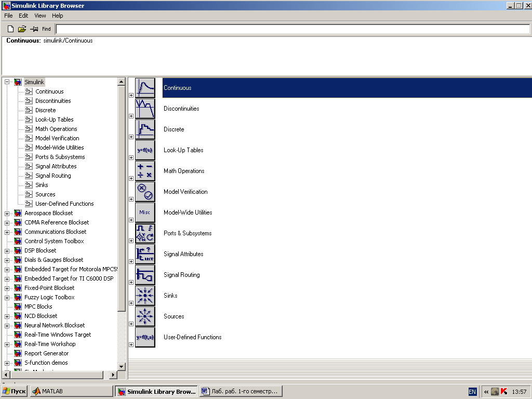
Task: Click the Real-Time Workshop library icon
Action: click(18, 344)
